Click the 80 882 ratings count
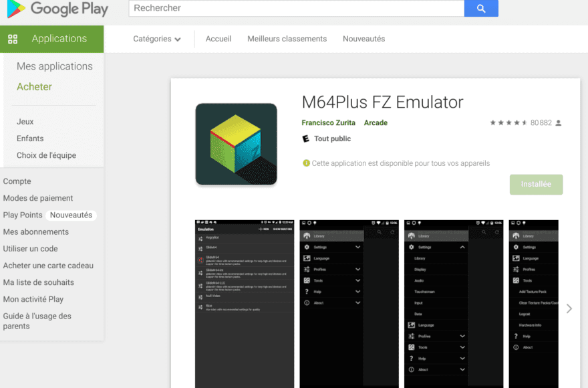Screen dimensions: 588x388 point(541,123)
